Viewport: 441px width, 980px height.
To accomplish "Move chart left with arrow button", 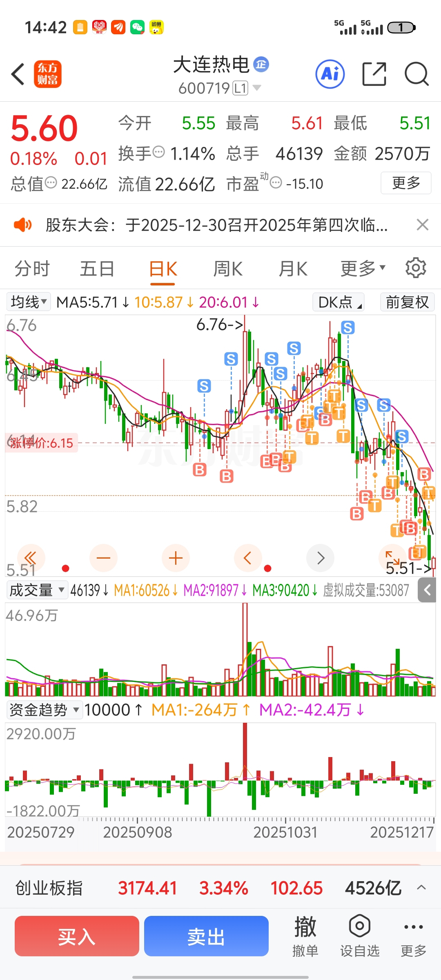I will (x=248, y=558).
